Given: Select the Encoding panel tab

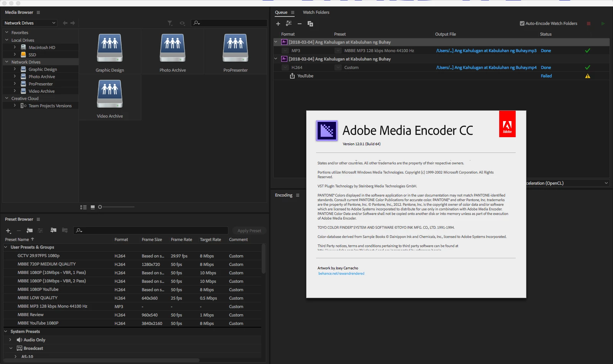Looking at the screenshot, I should coord(284,195).
